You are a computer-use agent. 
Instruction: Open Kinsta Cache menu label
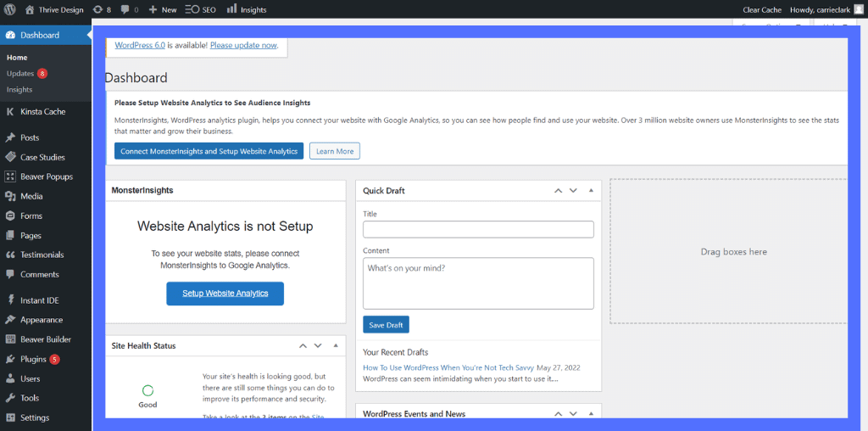click(42, 111)
